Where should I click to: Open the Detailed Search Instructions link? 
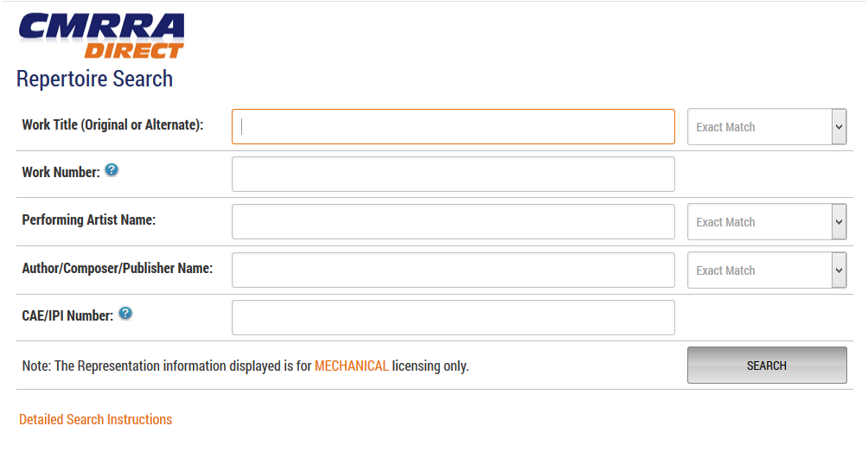coord(96,419)
